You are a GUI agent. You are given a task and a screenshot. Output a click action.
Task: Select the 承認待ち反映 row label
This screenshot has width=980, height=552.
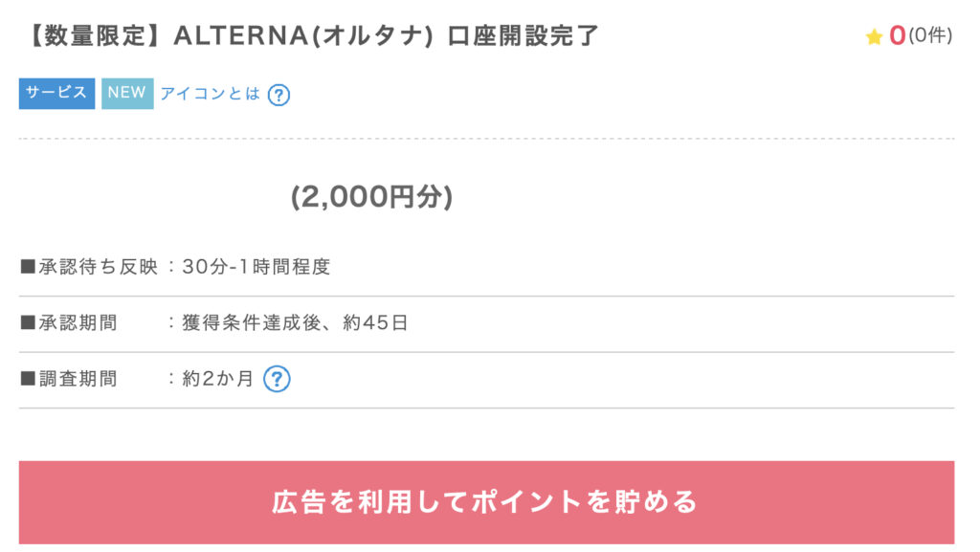99,267
